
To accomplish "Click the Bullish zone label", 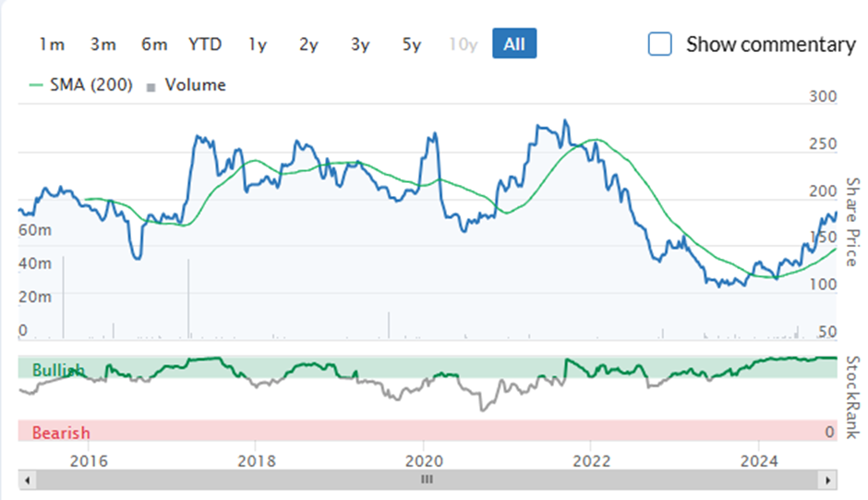I will point(58,370).
